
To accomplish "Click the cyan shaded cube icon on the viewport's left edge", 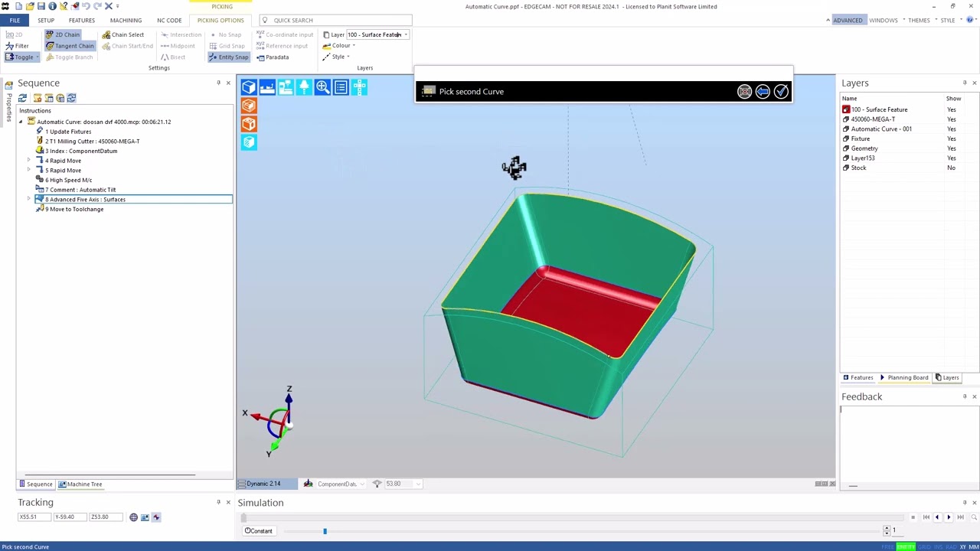I will [249, 142].
